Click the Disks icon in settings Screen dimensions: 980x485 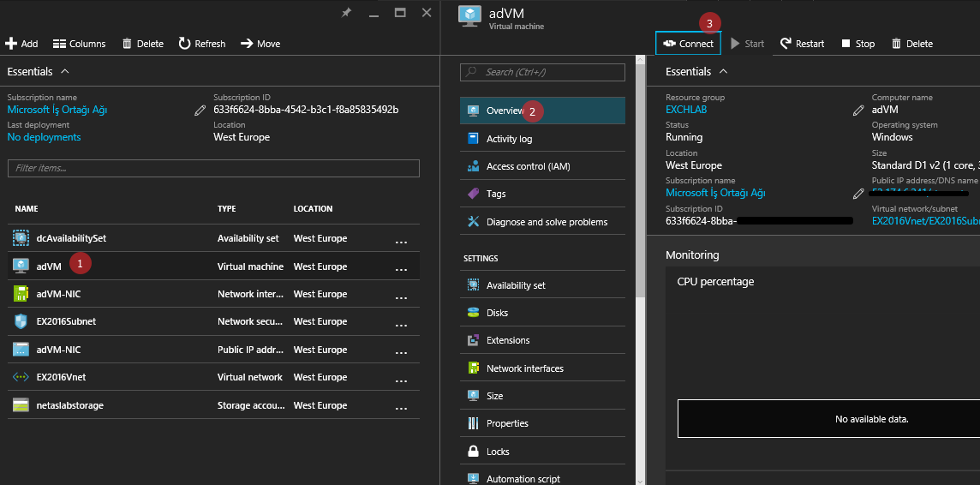pyautogui.click(x=473, y=313)
